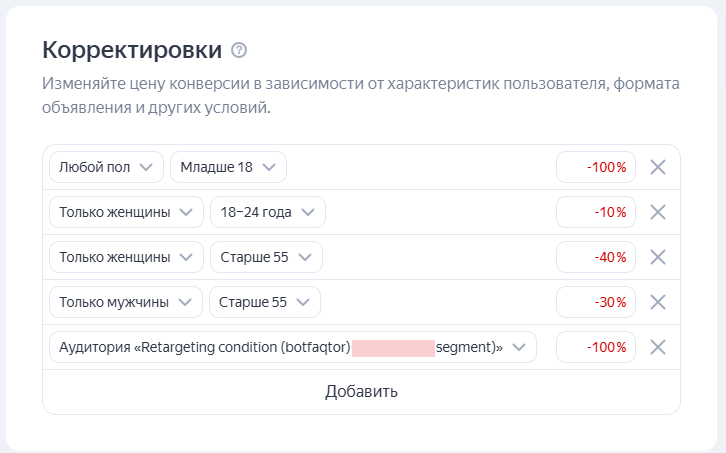Edit the -10% adjustment value
The height and width of the screenshot is (453, 726).
click(x=596, y=212)
